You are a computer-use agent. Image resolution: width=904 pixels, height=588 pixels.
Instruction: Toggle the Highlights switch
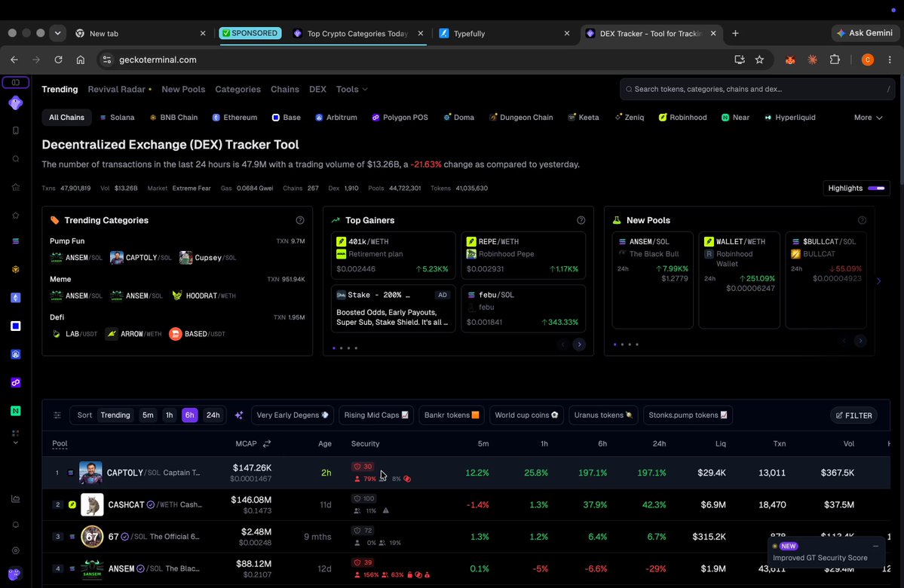tap(876, 188)
